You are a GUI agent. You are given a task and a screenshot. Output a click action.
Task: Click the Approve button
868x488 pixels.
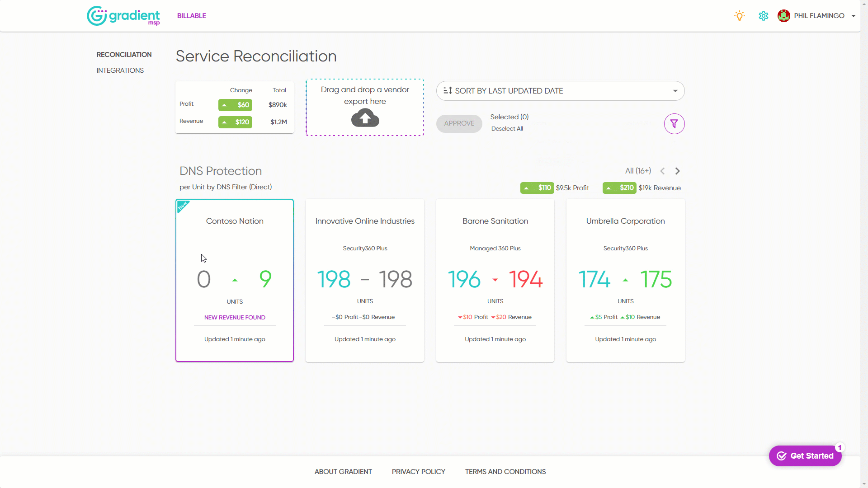(459, 123)
